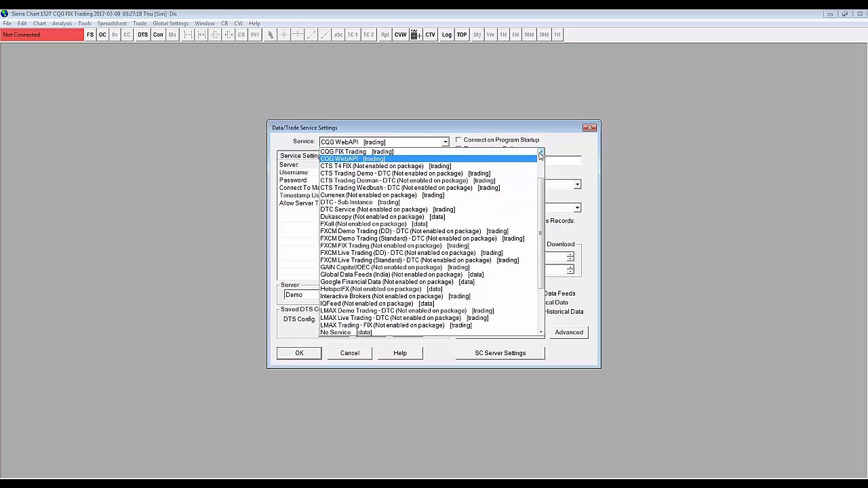Click the 5M timeframe toolbar button

515,35
